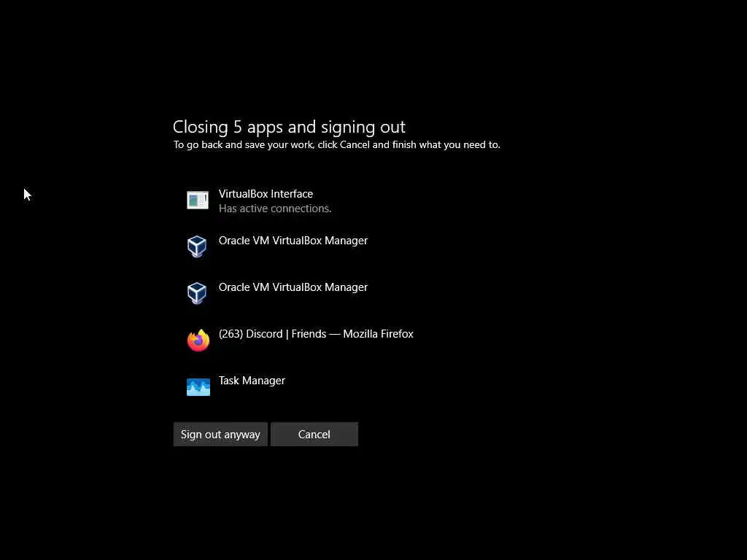Click the Task Manager icon
This screenshot has width=747, height=560.
coord(198,386)
